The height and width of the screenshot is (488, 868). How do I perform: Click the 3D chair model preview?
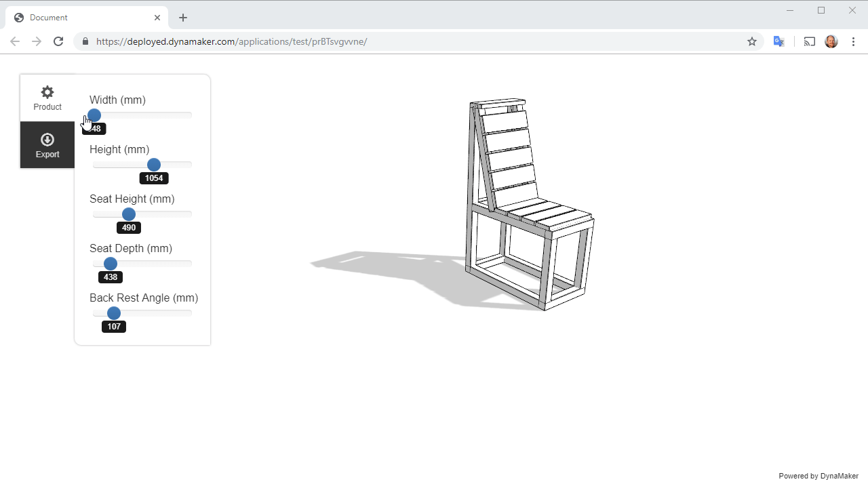point(530,204)
